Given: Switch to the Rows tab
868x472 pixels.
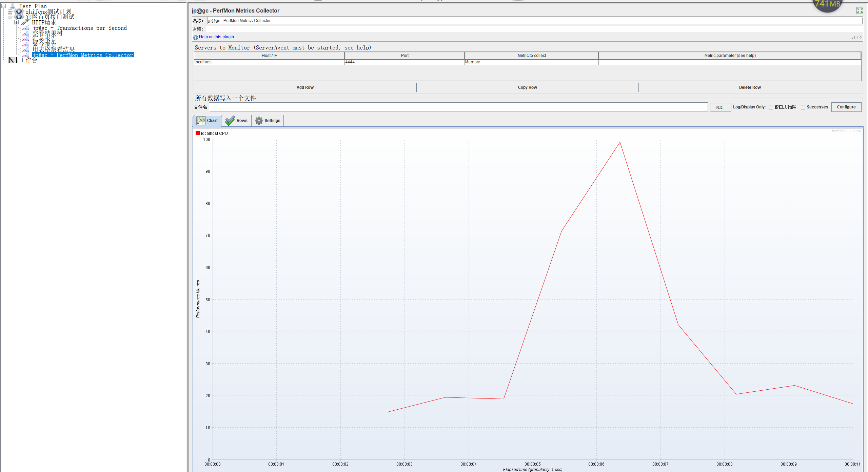Looking at the screenshot, I should click(237, 121).
